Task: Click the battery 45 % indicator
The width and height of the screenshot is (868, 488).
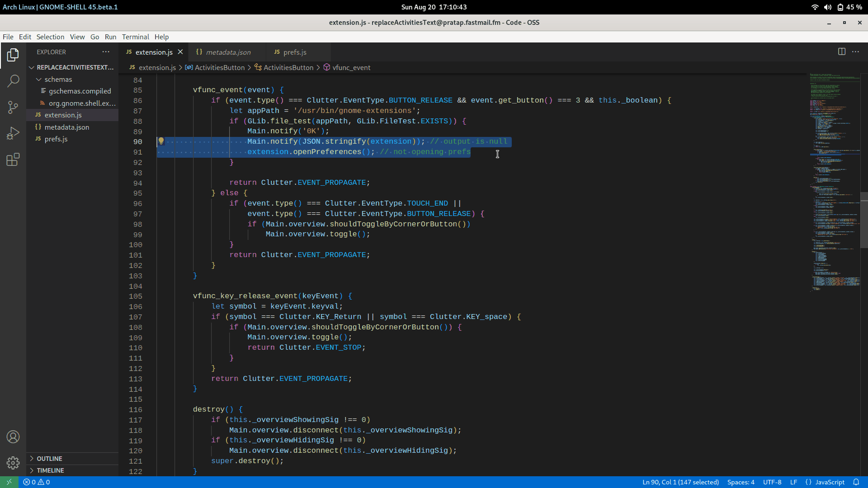Action: point(849,7)
